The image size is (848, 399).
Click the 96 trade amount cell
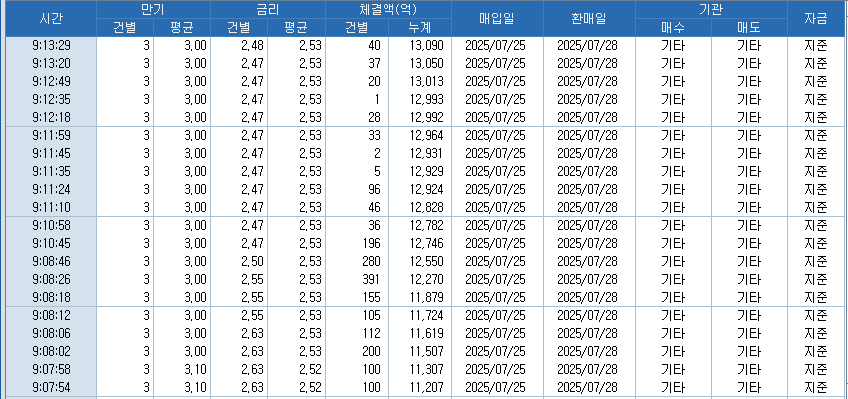[x=357, y=190]
